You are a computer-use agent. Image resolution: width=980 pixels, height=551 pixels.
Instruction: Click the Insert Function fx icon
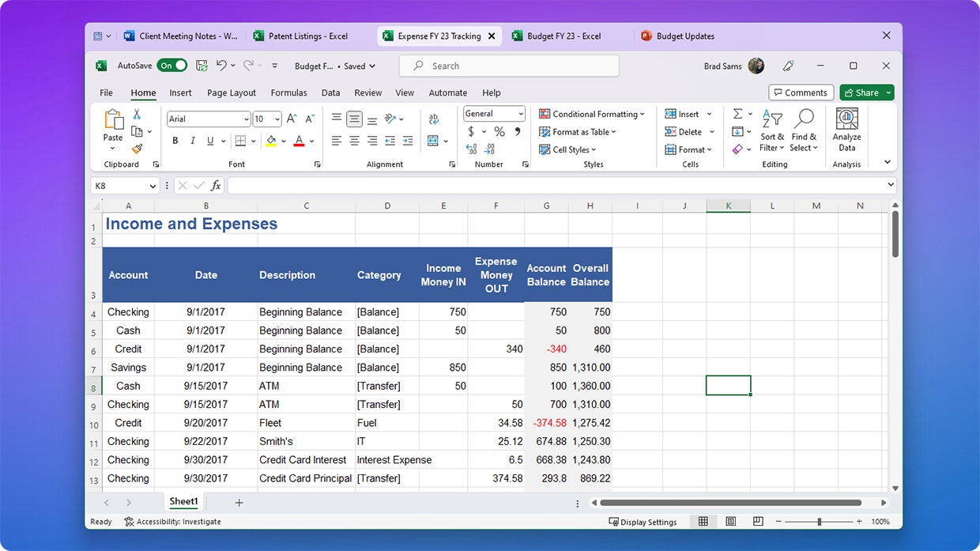coord(216,186)
